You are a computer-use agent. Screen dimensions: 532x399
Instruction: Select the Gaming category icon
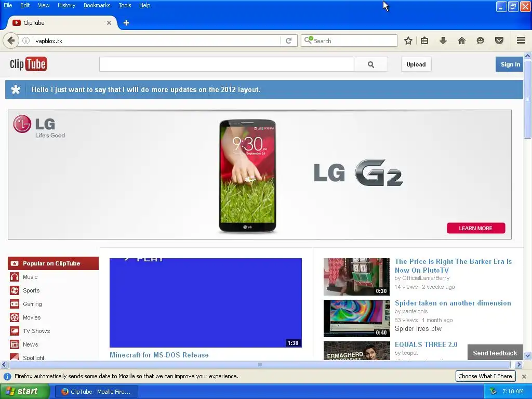coord(14,304)
